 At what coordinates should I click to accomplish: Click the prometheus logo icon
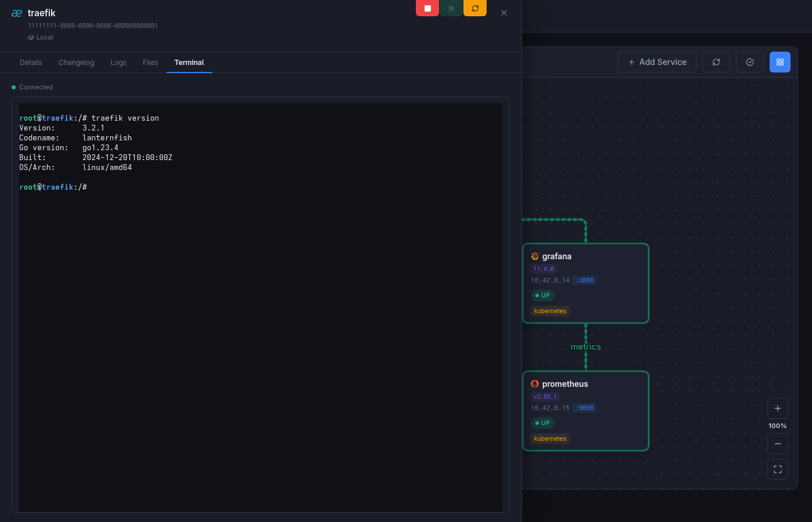coord(535,384)
